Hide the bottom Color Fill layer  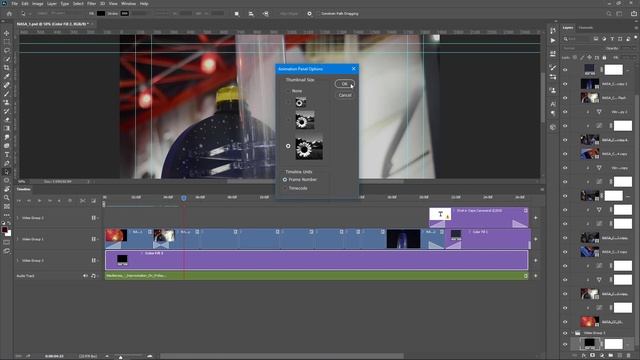click(x=565, y=344)
